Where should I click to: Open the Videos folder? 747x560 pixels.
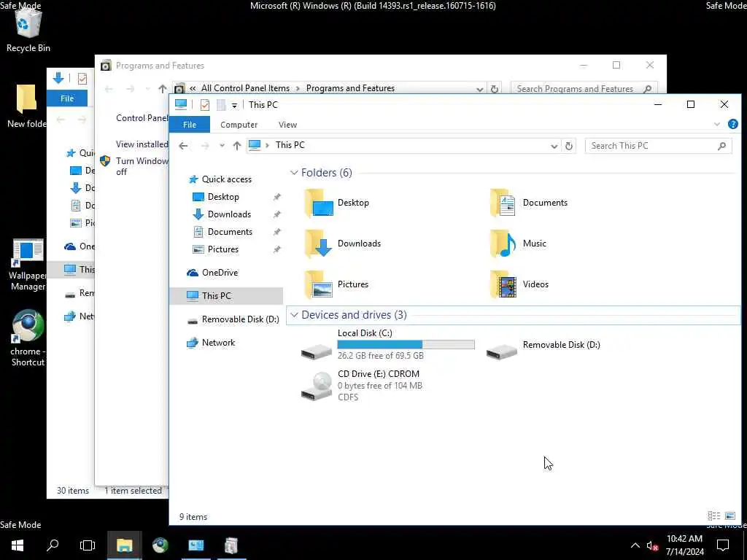(x=519, y=284)
